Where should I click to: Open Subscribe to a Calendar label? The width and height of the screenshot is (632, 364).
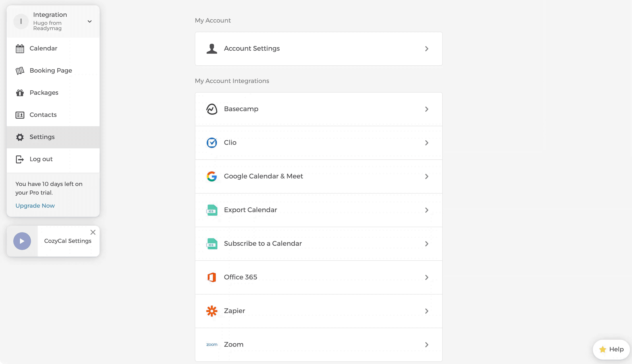pos(263,244)
